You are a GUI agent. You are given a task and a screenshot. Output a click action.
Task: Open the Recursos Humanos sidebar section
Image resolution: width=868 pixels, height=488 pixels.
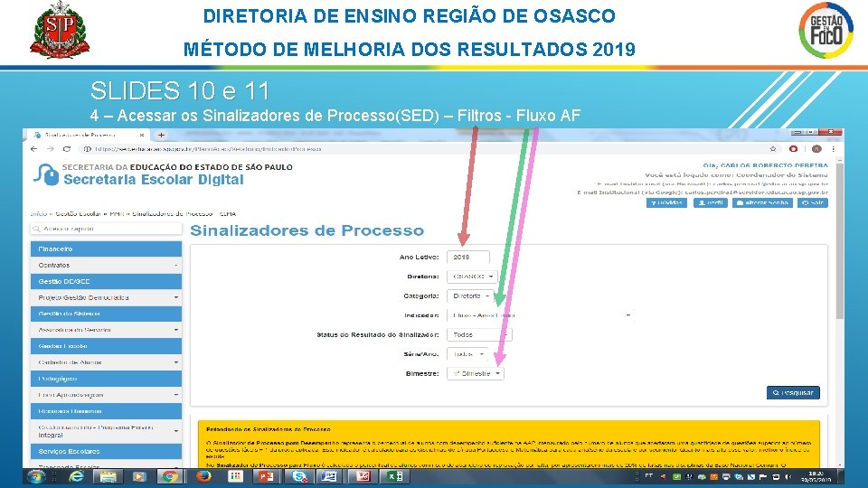coord(106,411)
